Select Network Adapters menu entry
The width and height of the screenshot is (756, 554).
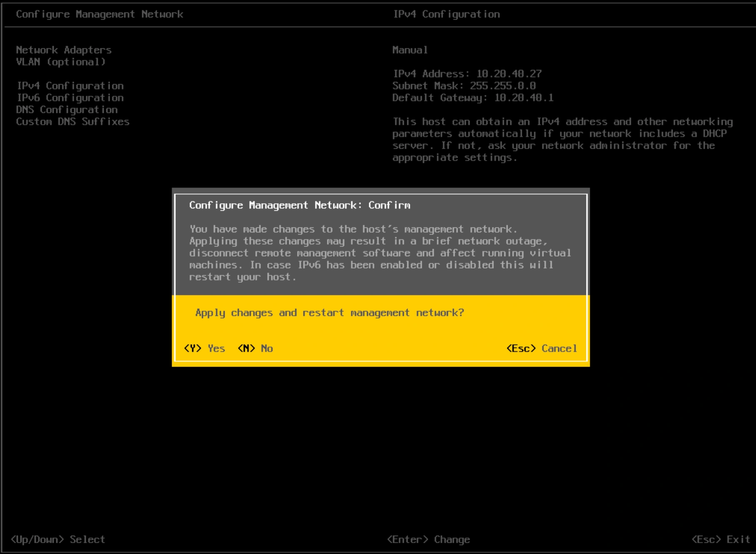click(x=63, y=50)
